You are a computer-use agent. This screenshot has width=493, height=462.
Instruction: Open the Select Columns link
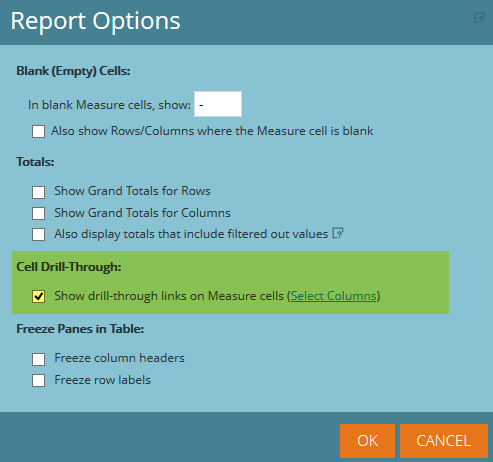[x=333, y=296]
